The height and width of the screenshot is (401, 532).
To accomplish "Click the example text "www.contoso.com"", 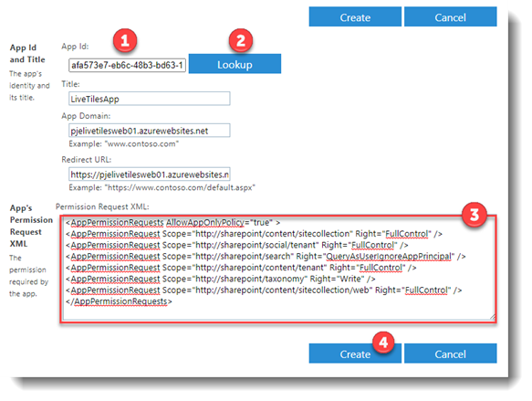I will 123,143.
